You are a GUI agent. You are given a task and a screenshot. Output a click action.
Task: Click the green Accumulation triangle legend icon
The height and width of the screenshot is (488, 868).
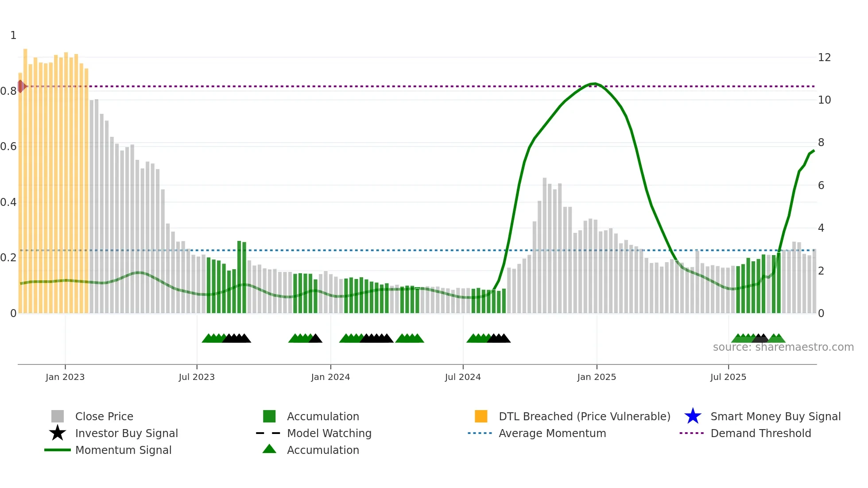click(x=269, y=449)
